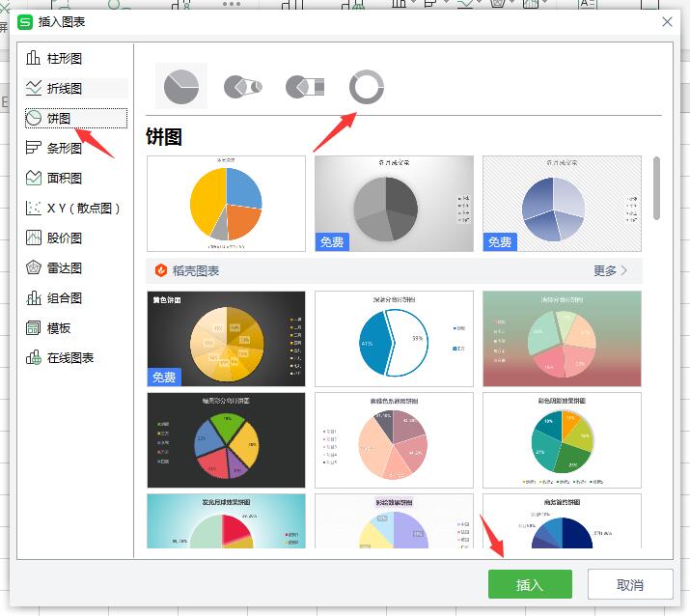Click the 折线图 line chart icon
Screen dimensions: 690x616
(34, 88)
